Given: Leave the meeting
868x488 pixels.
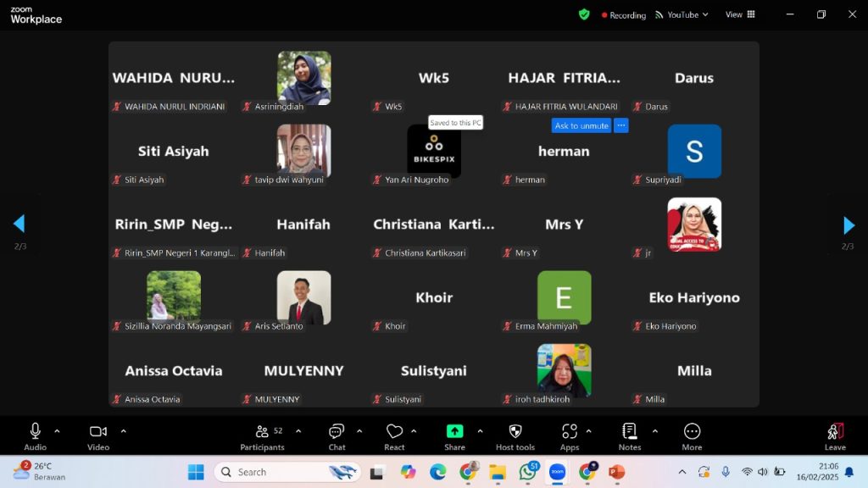Looking at the screenshot, I should (835, 435).
